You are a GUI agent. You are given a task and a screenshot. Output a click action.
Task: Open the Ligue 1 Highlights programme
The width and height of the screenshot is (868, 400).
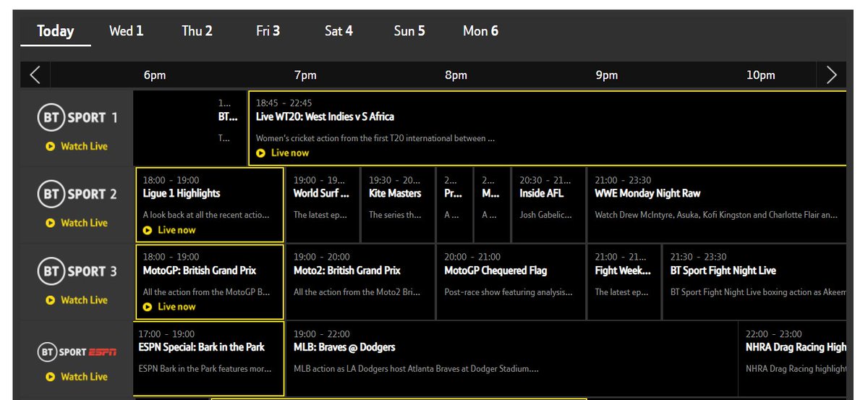[x=210, y=205]
